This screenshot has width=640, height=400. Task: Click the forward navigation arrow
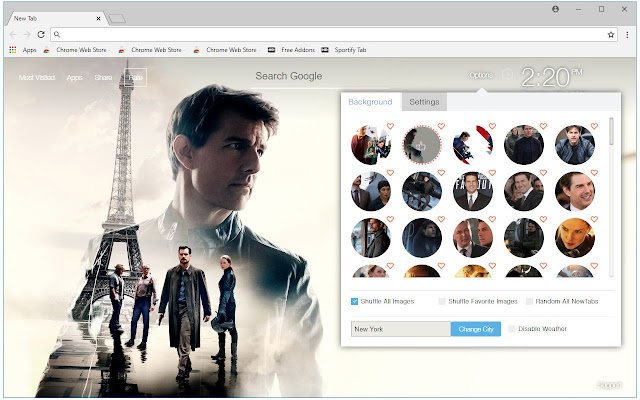27,35
